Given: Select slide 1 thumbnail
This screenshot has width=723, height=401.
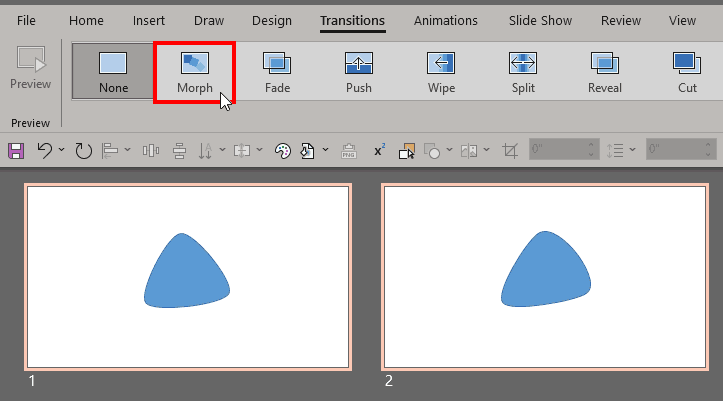Looking at the screenshot, I should [x=188, y=276].
